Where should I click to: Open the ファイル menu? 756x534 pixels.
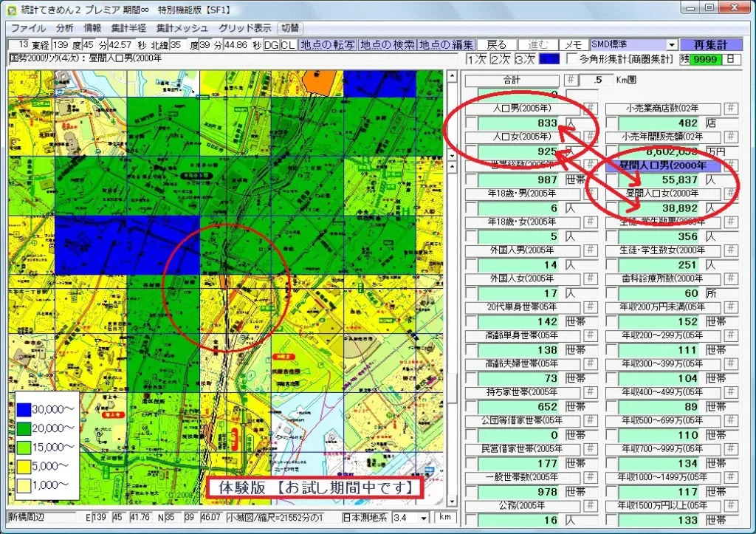tap(28, 28)
